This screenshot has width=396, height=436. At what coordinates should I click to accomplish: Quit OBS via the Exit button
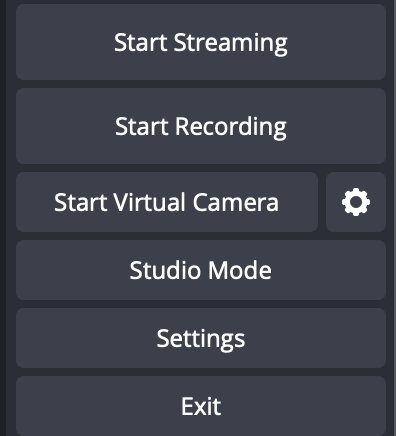coord(201,406)
